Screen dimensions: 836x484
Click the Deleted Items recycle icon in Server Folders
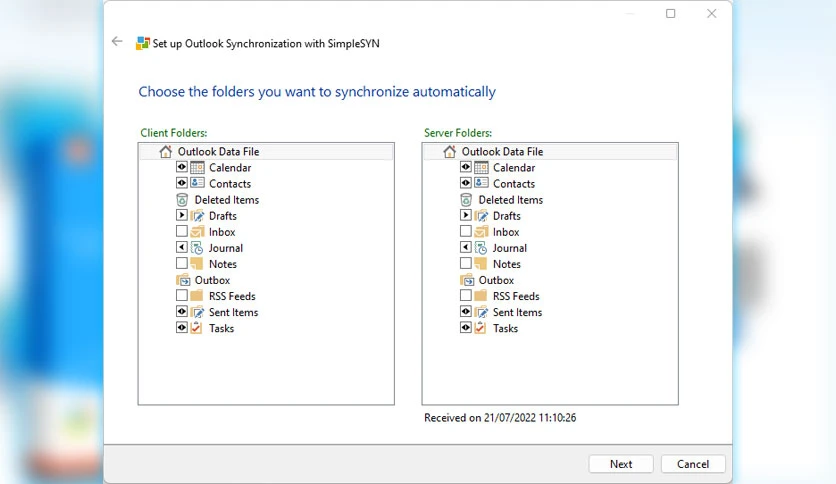point(467,200)
